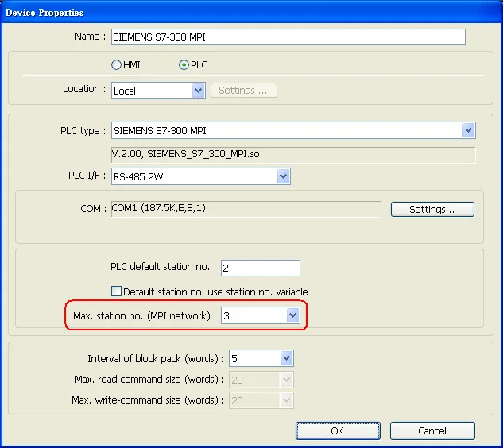
Task: Click the PLC default station no. field
Action: pos(261,268)
